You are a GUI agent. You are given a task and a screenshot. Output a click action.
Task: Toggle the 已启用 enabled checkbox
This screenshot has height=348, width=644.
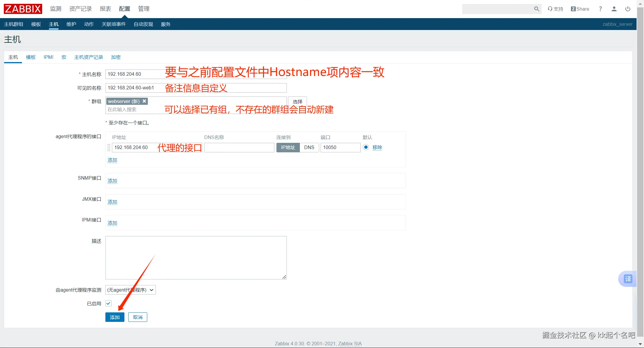[x=108, y=303]
